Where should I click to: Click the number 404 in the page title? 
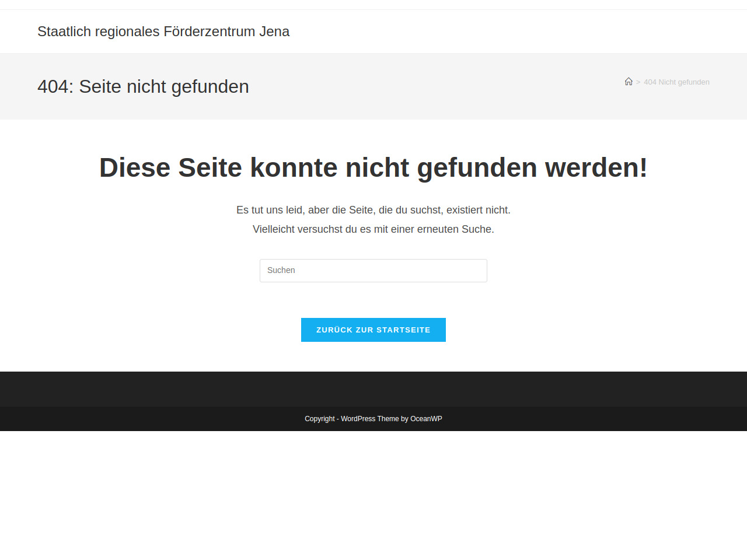(x=53, y=86)
